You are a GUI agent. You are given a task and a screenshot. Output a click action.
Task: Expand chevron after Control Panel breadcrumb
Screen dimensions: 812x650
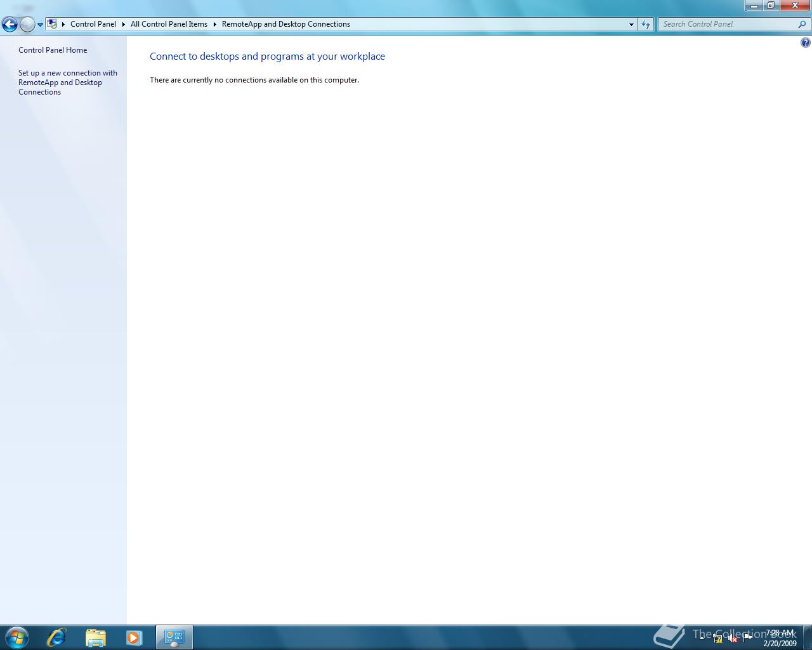pos(123,24)
